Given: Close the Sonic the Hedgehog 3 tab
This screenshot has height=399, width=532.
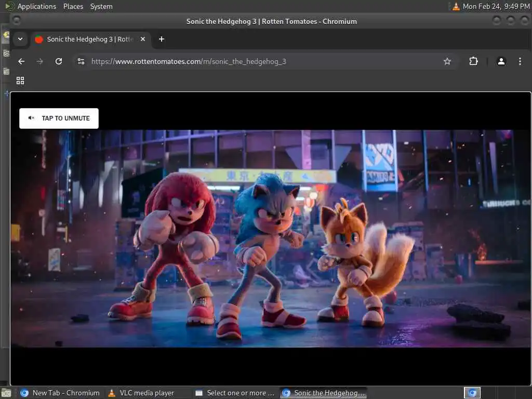Looking at the screenshot, I should (x=143, y=39).
